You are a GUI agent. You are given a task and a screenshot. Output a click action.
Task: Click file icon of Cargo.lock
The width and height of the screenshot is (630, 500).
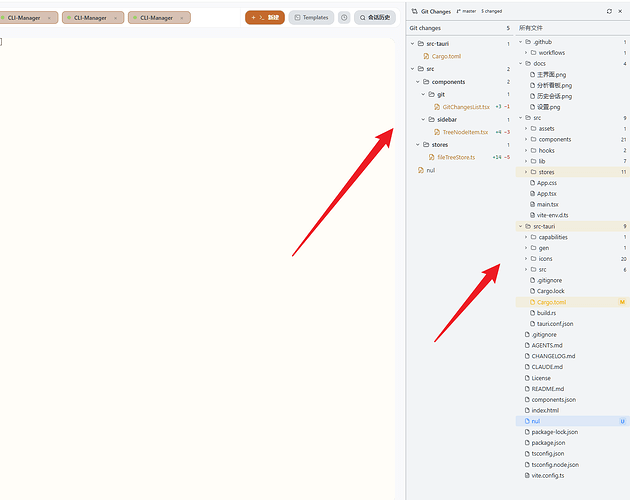tap(532, 291)
